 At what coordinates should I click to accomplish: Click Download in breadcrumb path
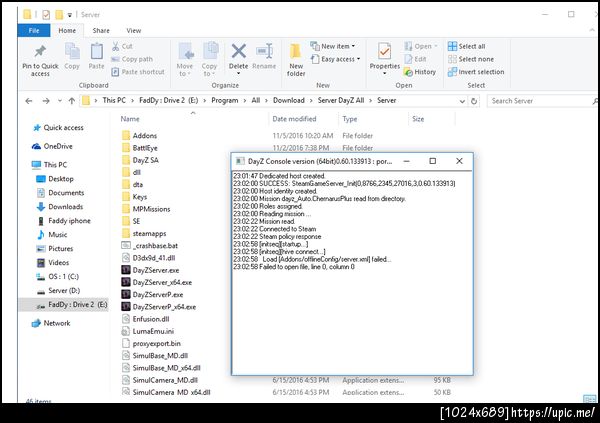289,100
